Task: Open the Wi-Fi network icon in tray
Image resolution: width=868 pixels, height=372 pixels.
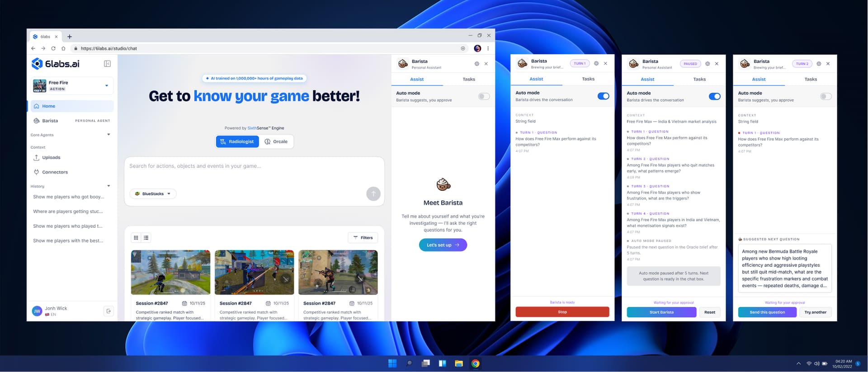Action: pos(809,363)
